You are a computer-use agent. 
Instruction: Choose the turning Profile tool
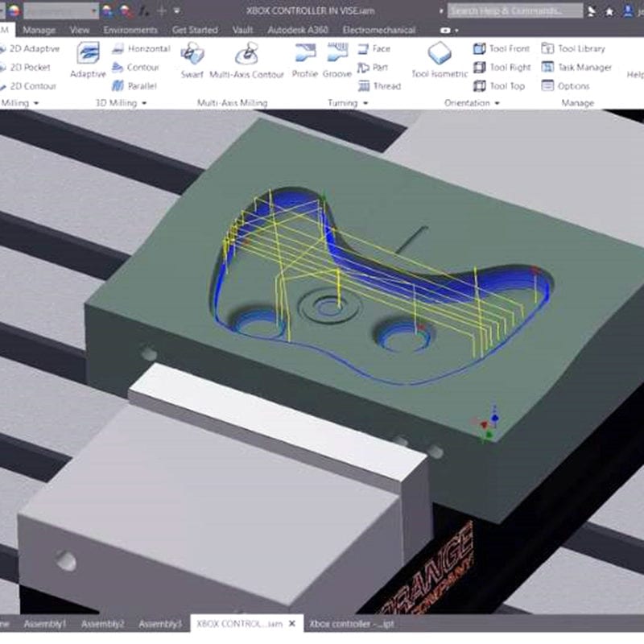coord(305,60)
